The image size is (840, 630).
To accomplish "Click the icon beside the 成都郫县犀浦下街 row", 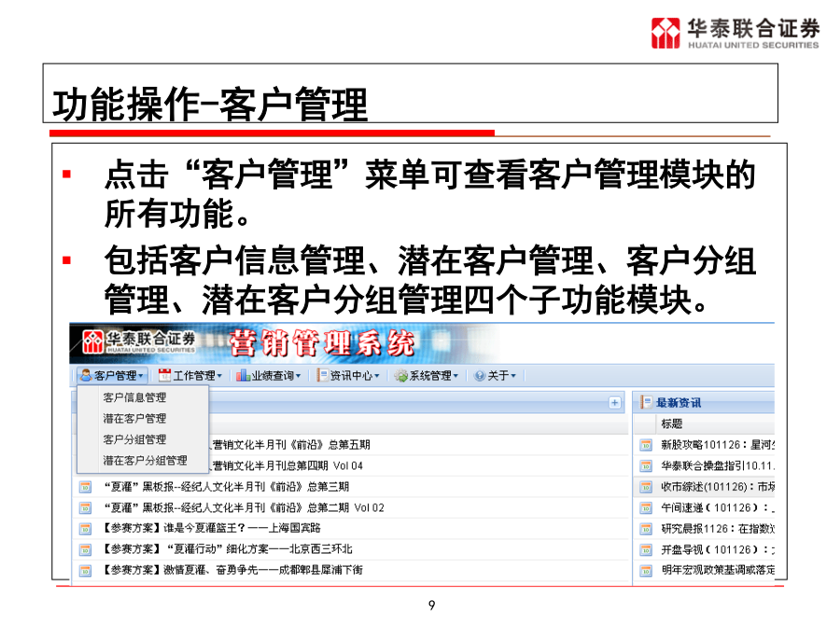I will pos(85,570).
